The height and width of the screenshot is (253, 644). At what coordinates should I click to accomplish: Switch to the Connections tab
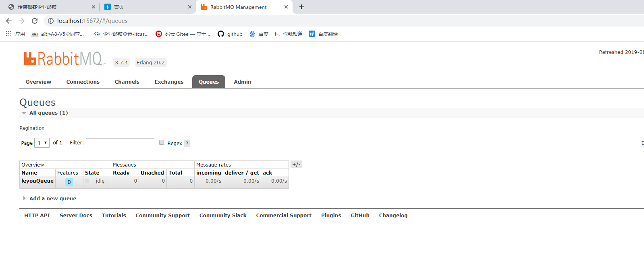[83, 82]
